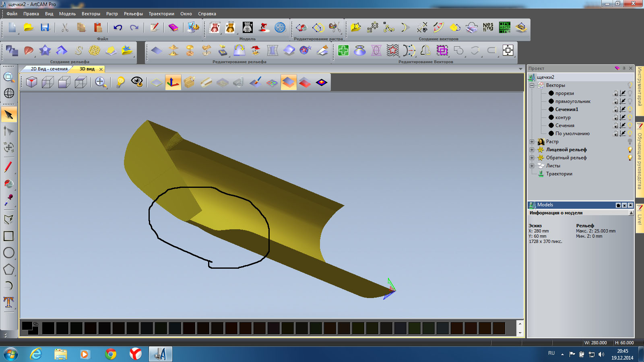Toggle the Лицевой рельеф visibility bulb
Viewport: 644px width, 362px height.
630,150
